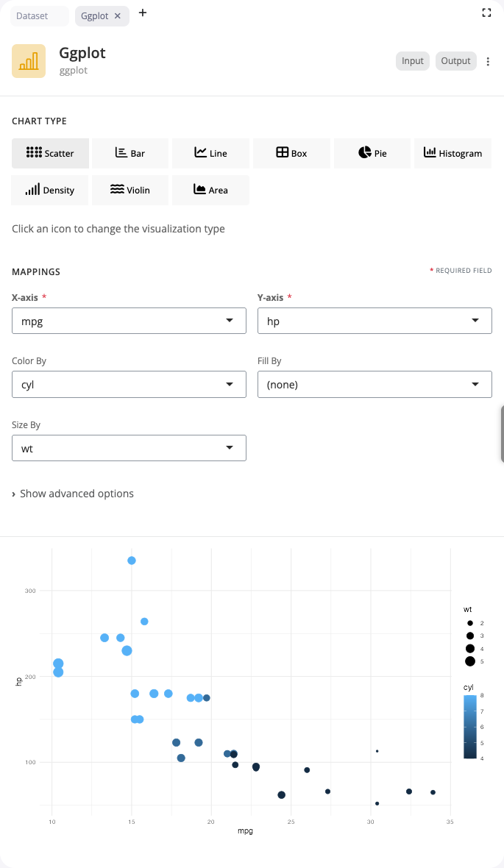Choose the Box plot chart type
The image size is (504, 868).
tap(291, 153)
